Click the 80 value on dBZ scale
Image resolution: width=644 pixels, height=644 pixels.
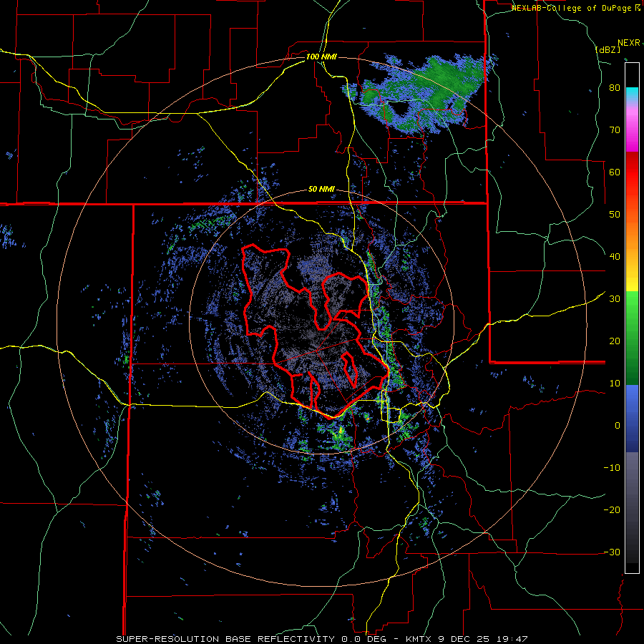615,88
